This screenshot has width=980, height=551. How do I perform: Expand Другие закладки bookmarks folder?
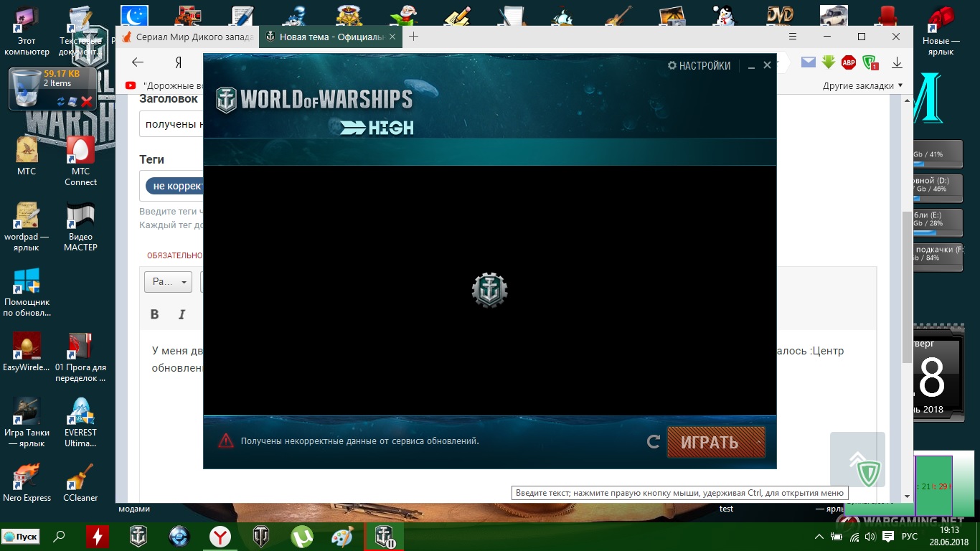tap(862, 85)
